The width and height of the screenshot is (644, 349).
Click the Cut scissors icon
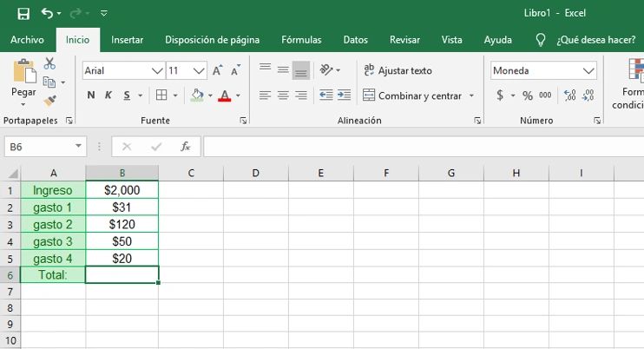[x=49, y=63]
